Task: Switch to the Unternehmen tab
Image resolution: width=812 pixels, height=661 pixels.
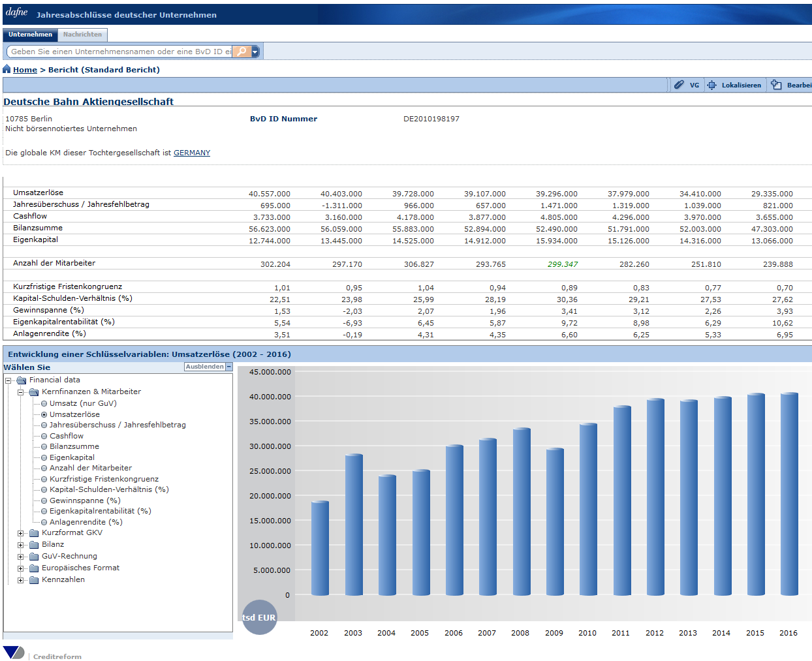Action: coord(30,35)
